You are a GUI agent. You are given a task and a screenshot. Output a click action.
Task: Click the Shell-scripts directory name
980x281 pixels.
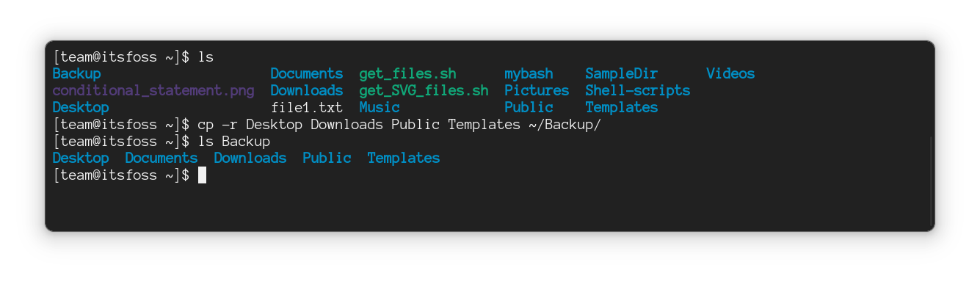[637, 91]
